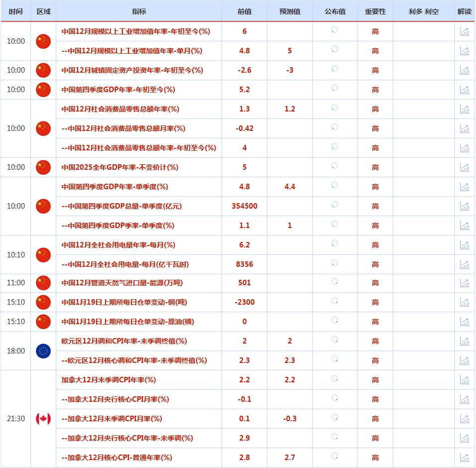476x468 pixels.
Task: Click loading spinner in 中国2025全年GDP年率 row
Action: (x=335, y=166)
